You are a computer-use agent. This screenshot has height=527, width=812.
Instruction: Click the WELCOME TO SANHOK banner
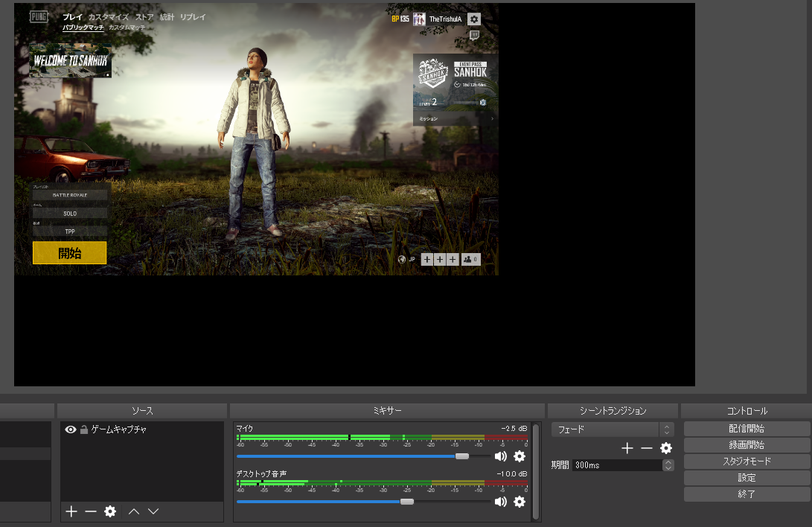71,60
